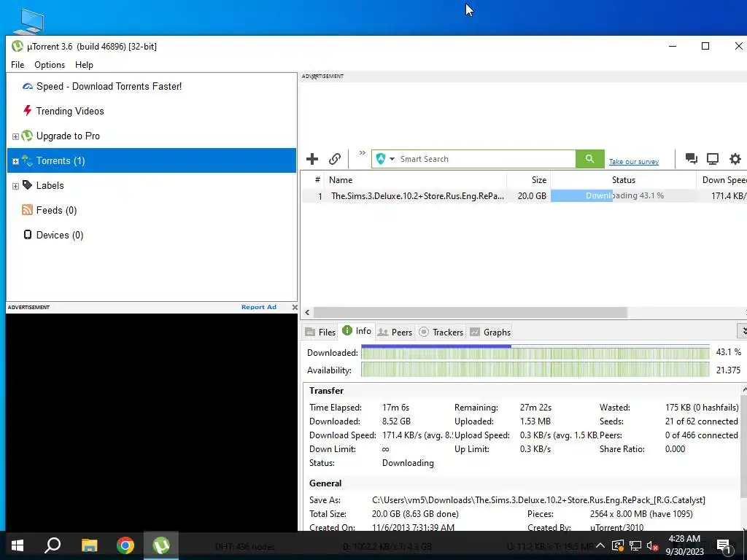
Task: Open the notification center icon
Action: pyautogui.click(x=724, y=545)
